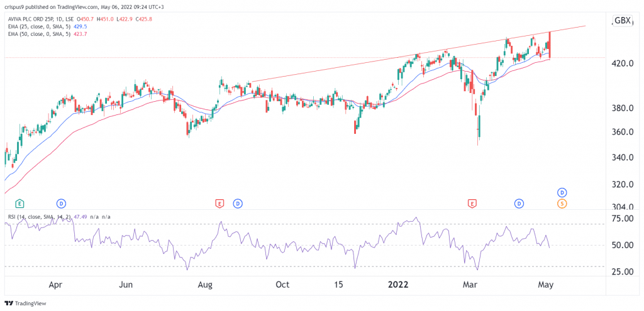Click the 2022 date axis label
This screenshot has width=644, height=311.
[x=399, y=285]
